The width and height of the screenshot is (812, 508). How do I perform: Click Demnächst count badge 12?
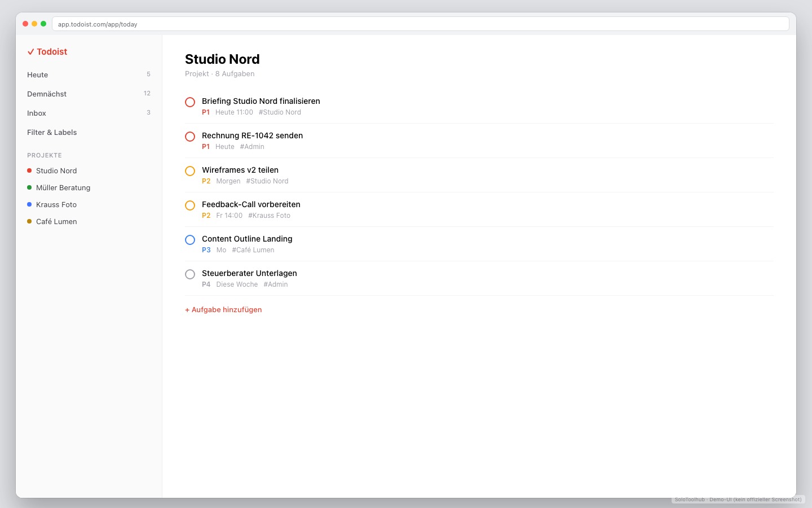coord(147,94)
